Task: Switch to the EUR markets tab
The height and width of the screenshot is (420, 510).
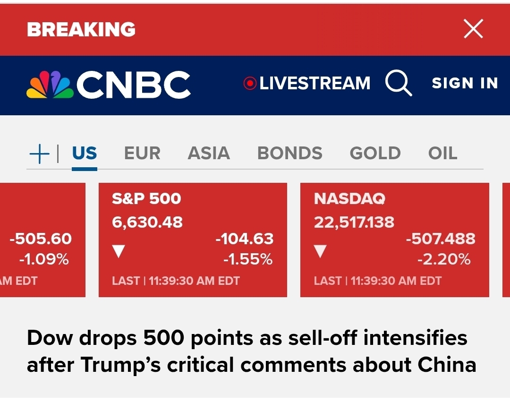Action: [142, 154]
